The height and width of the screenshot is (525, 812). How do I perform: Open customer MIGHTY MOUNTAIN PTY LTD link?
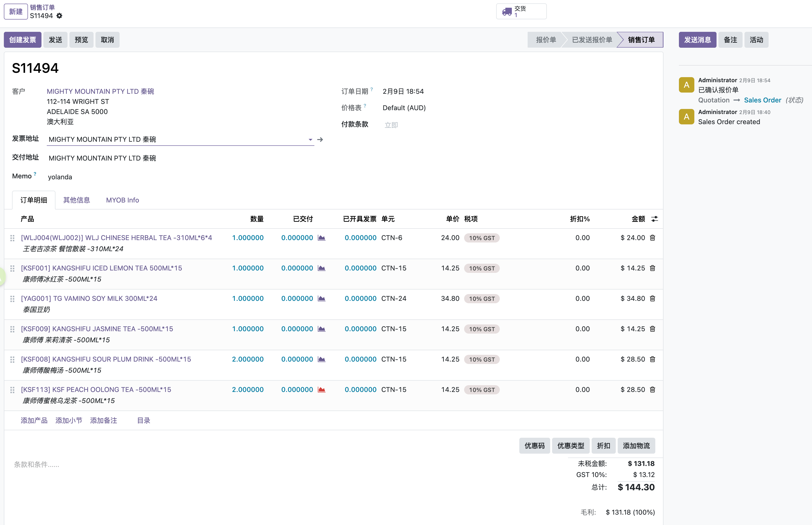(100, 91)
